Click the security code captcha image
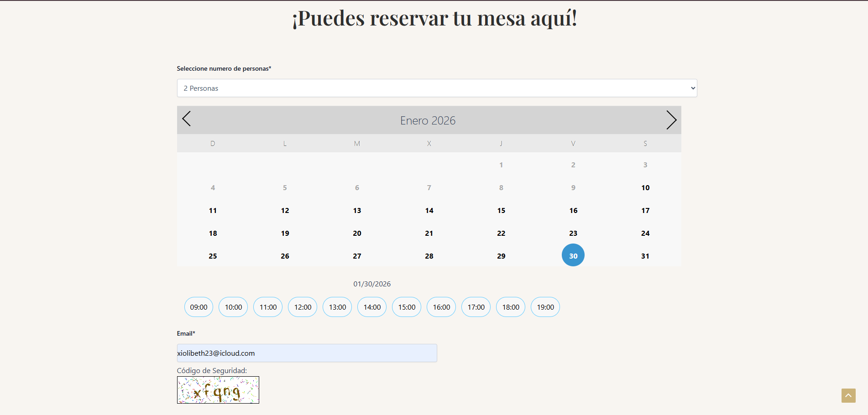 [218, 390]
